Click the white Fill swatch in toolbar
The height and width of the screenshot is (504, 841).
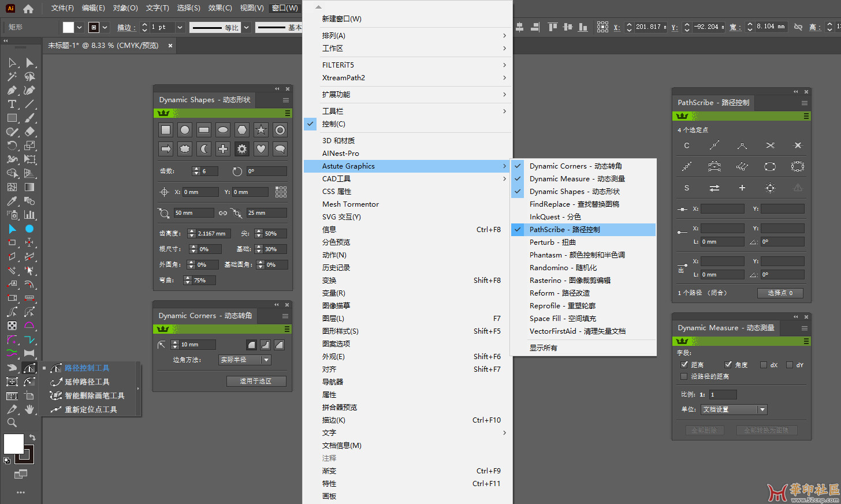pyautogui.click(x=13, y=443)
